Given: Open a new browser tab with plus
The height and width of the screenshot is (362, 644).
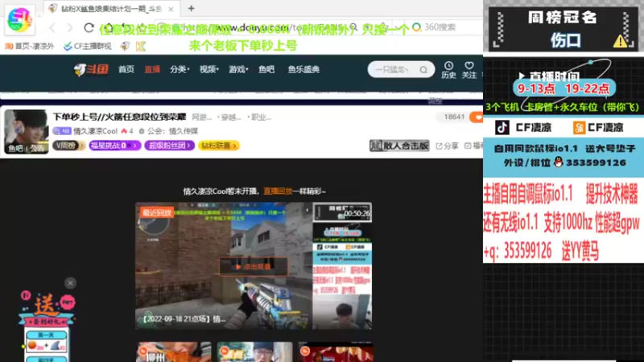Looking at the screenshot, I should [191, 8].
